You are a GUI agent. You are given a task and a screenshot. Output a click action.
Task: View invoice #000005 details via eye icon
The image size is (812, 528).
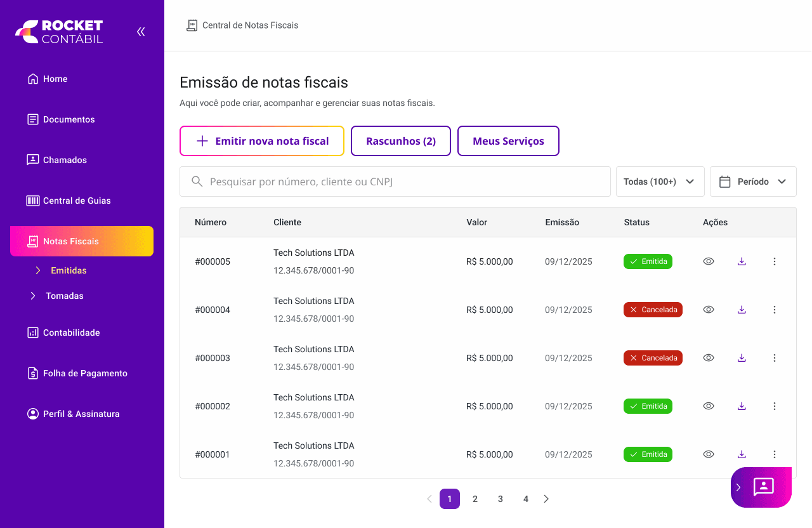click(x=709, y=261)
